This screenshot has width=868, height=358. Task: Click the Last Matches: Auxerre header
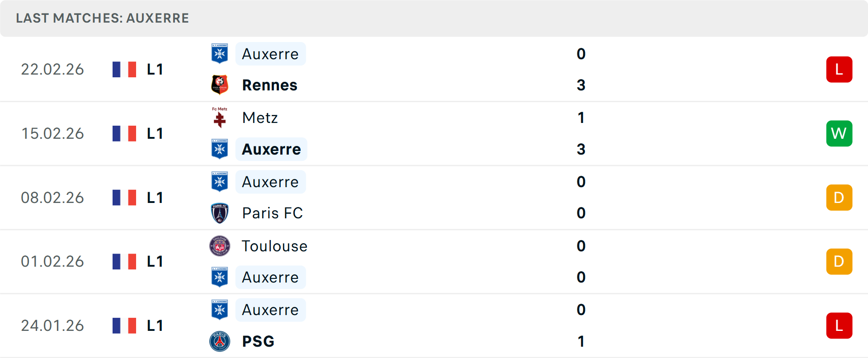[x=103, y=18]
